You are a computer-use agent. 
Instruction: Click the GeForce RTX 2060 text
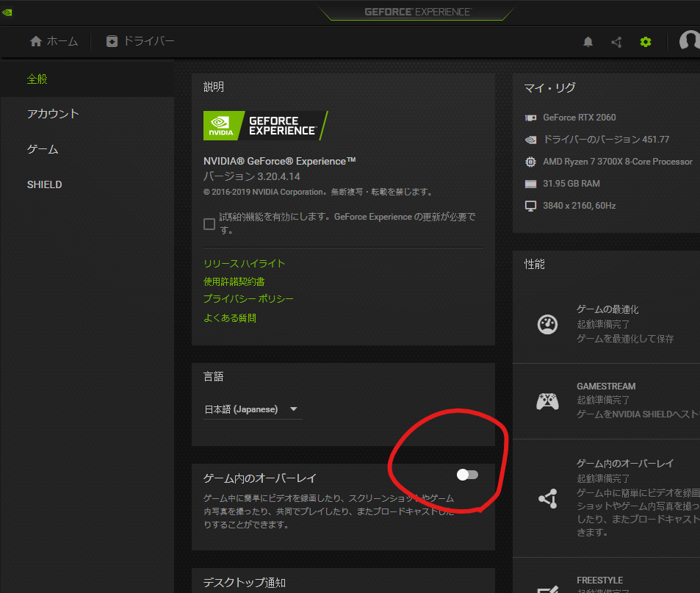(x=580, y=118)
